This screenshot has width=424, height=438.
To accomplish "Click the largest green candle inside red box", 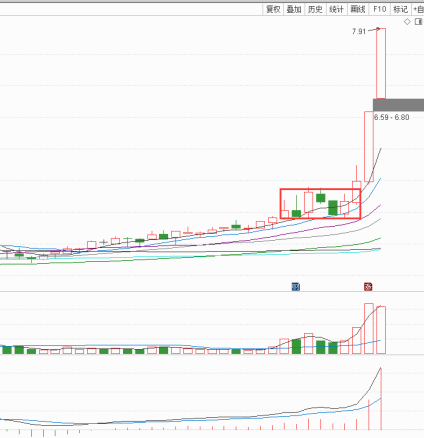I will tap(333, 208).
